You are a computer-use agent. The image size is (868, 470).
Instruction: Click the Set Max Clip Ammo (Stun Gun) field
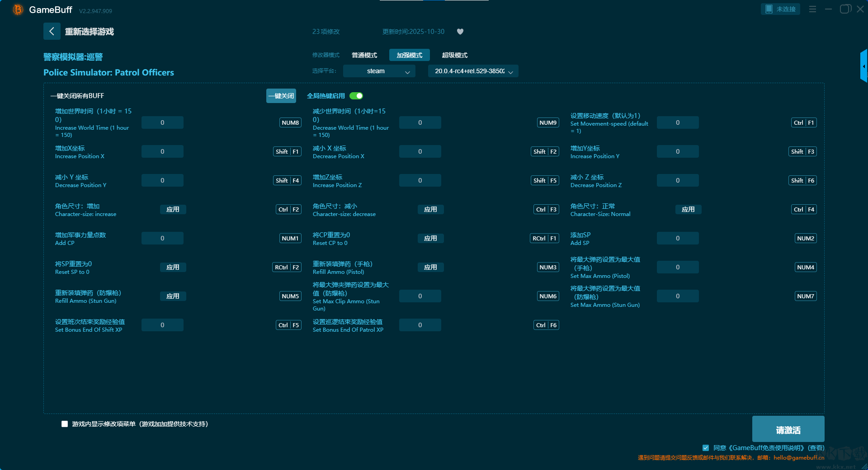pos(420,296)
